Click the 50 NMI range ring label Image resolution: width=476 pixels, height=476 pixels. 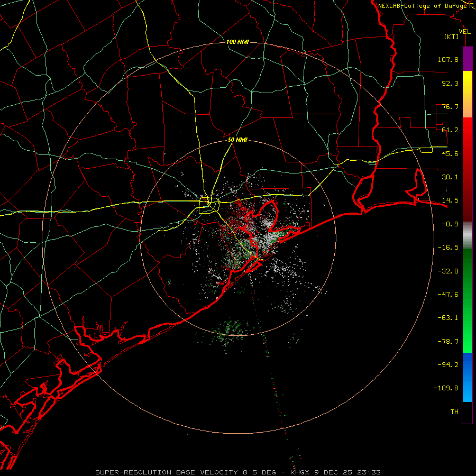(237, 140)
